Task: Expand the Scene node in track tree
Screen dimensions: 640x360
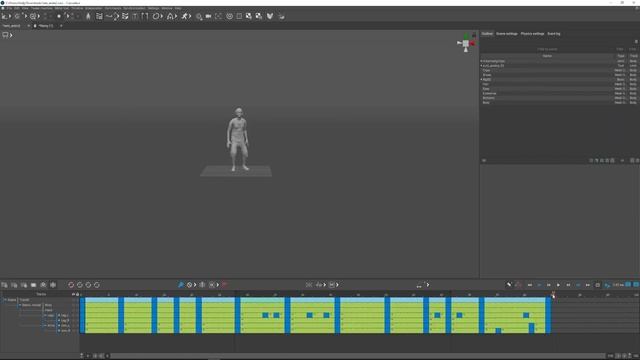Action: 5,300
